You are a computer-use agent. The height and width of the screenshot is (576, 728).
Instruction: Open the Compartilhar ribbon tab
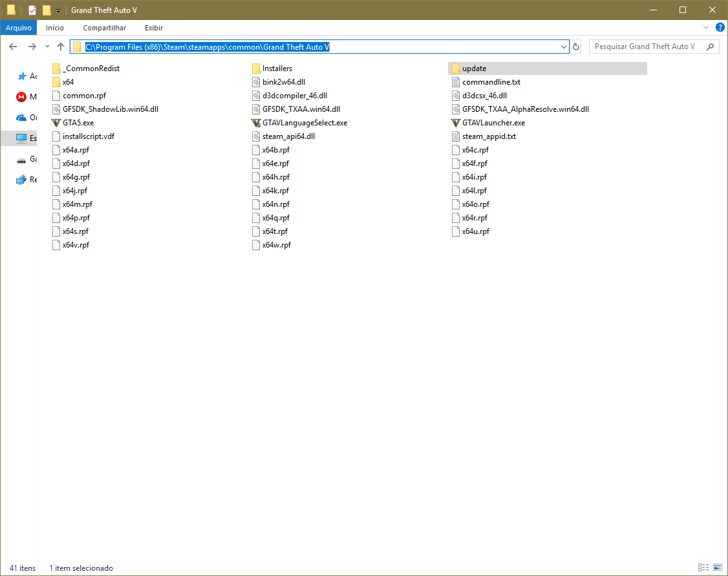(105, 28)
